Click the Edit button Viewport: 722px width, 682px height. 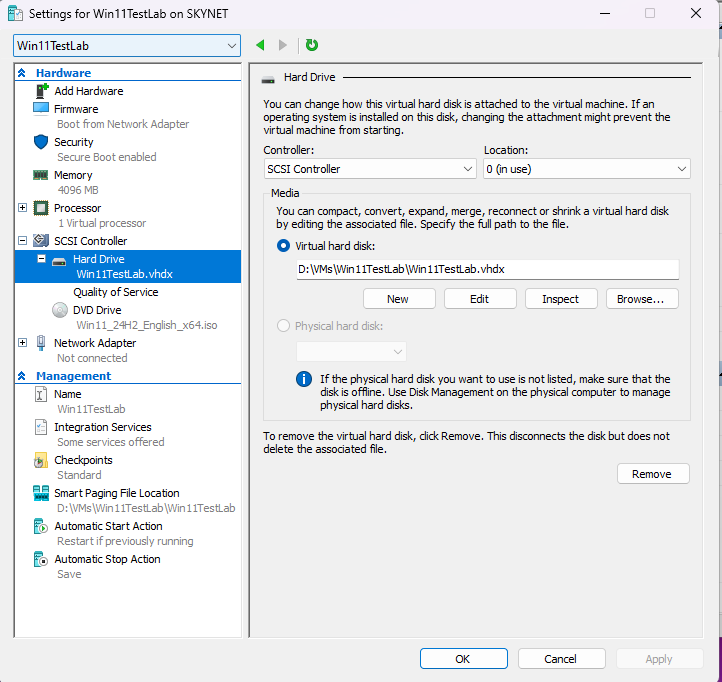(480, 299)
